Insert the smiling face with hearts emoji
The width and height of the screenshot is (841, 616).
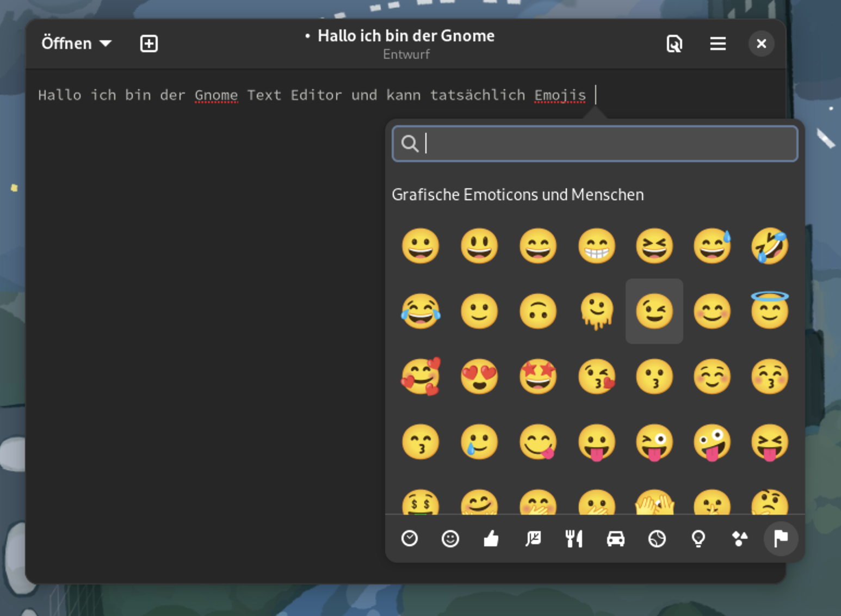[x=420, y=377]
